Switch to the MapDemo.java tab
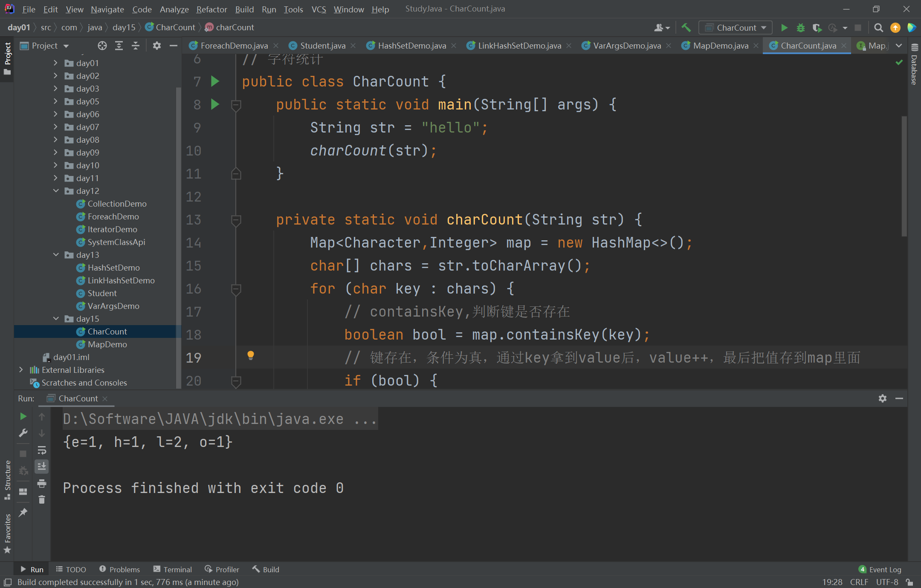Viewport: 921px width, 588px height. click(720, 46)
